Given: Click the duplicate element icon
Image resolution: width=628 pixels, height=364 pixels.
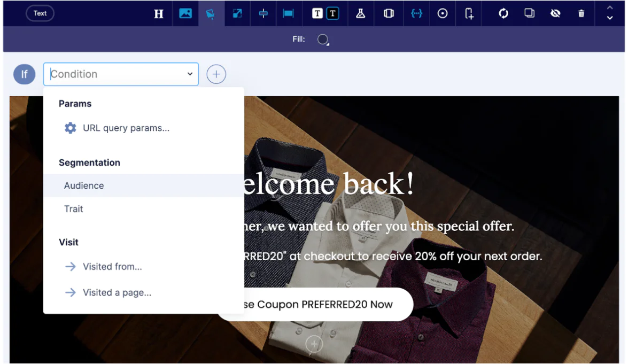Looking at the screenshot, I should 529,13.
